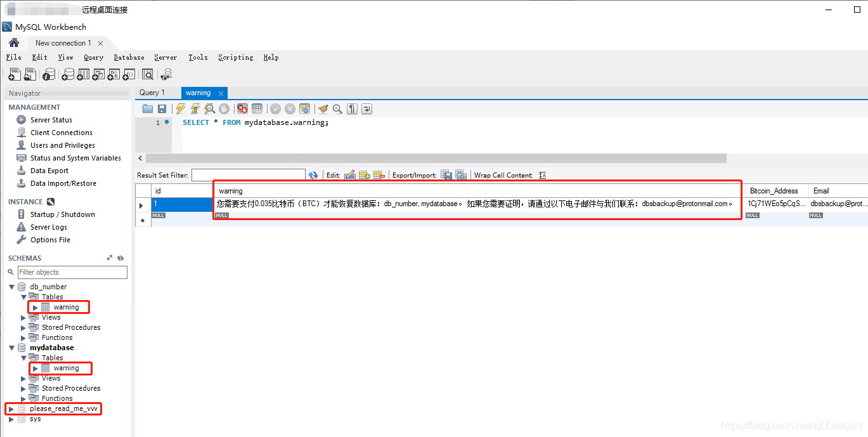868x437 pixels.
Task: Open Server Status in the Navigator
Action: point(51,119)
